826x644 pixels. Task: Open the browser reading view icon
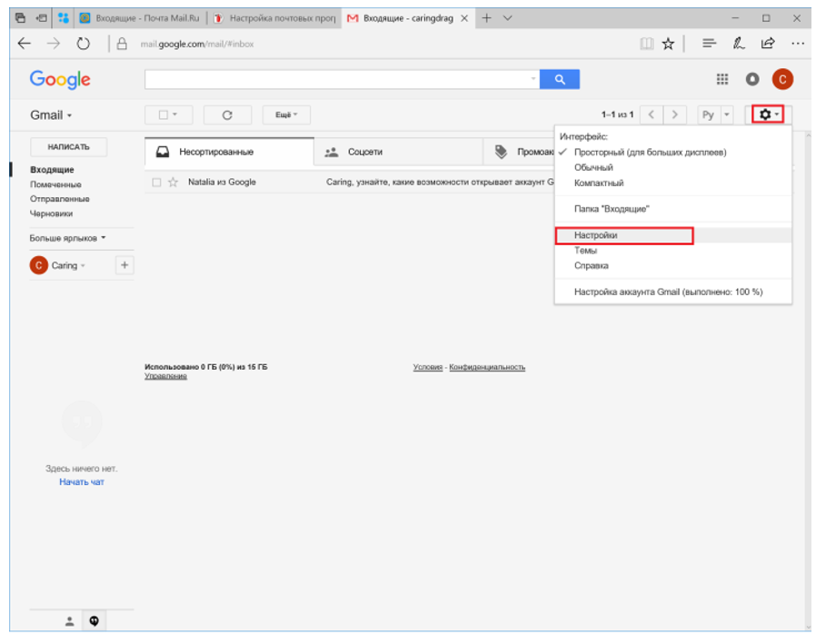[x=647, y=44]
